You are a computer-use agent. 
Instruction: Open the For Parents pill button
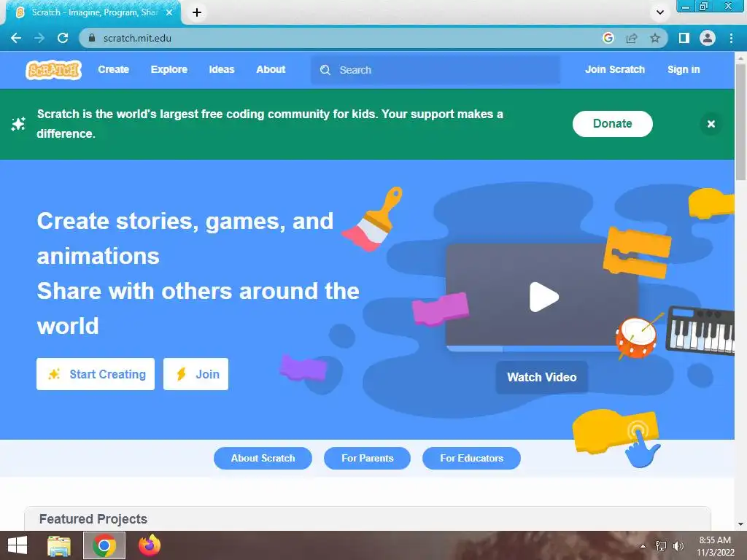[x=367, y=458]
